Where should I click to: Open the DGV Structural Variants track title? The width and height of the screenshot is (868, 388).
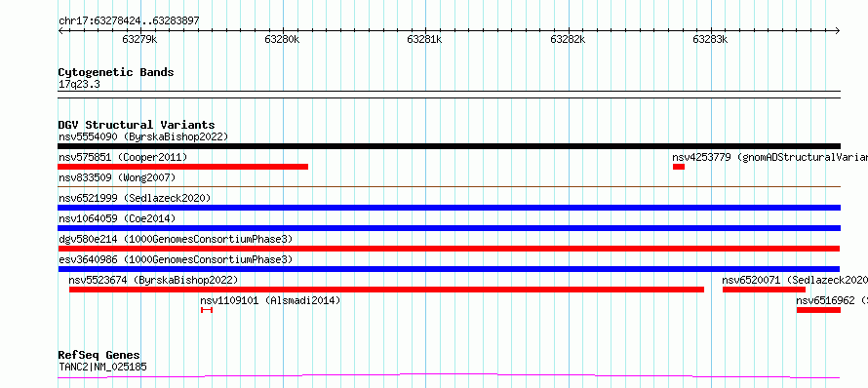point(137,125)
